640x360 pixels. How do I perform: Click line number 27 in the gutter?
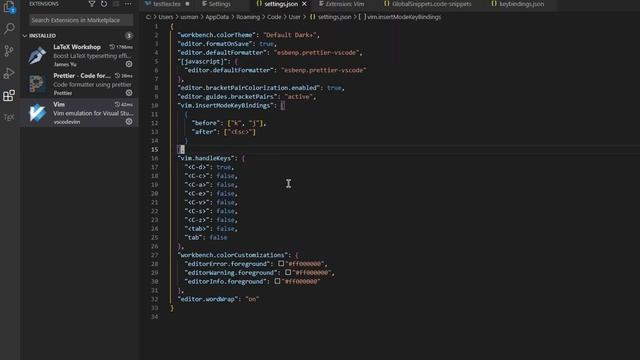(x=154, y=255)
